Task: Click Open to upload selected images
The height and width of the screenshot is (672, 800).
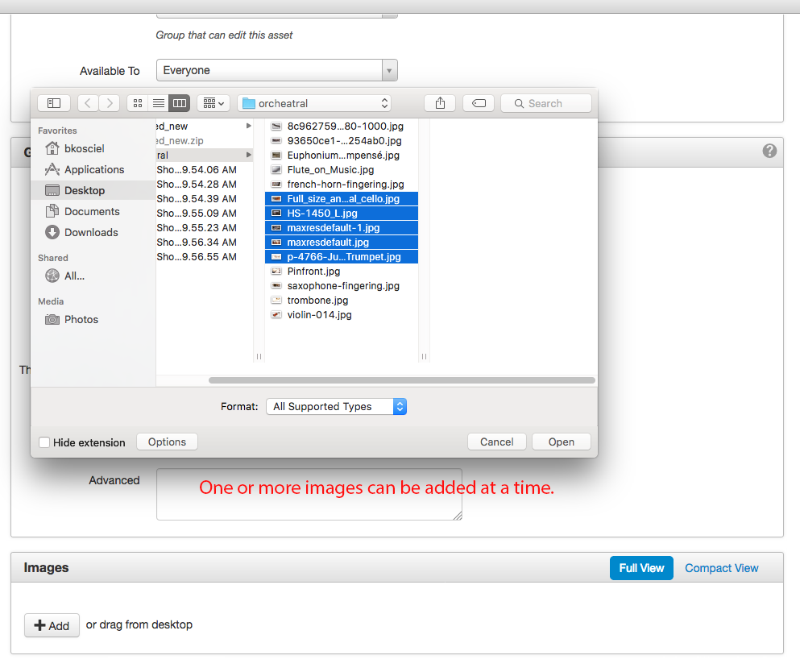Action: (x=562, y=442)
